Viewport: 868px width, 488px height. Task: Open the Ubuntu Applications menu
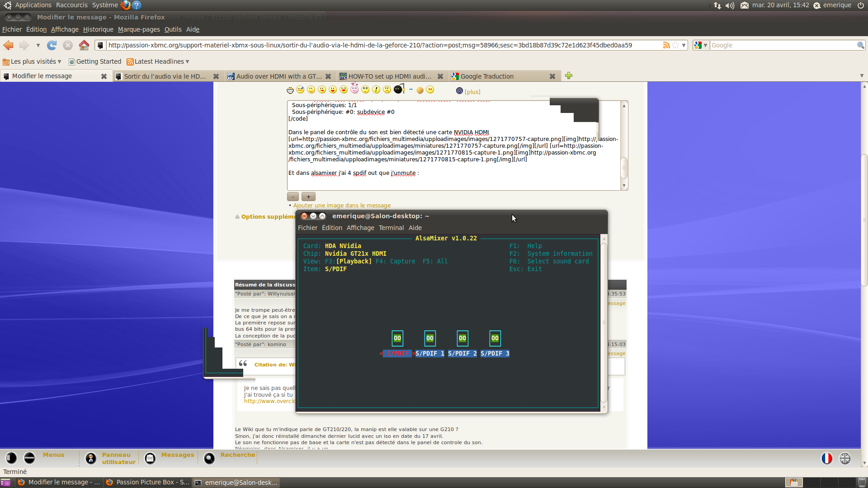point(33,5)
